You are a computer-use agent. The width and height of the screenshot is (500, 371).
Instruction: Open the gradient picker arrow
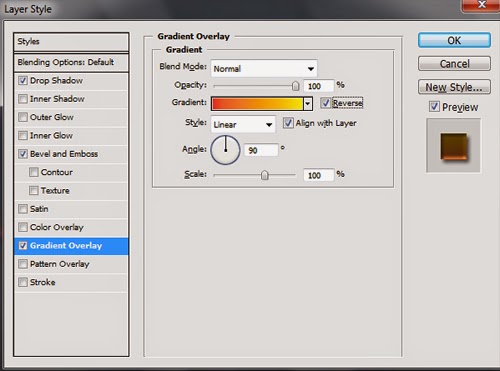308,104
